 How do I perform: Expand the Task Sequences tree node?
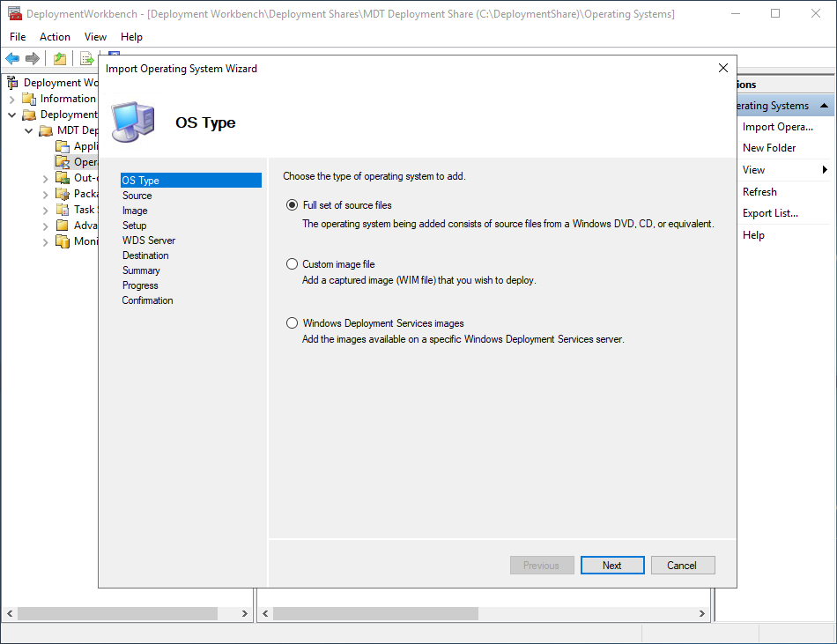point(45,211)
